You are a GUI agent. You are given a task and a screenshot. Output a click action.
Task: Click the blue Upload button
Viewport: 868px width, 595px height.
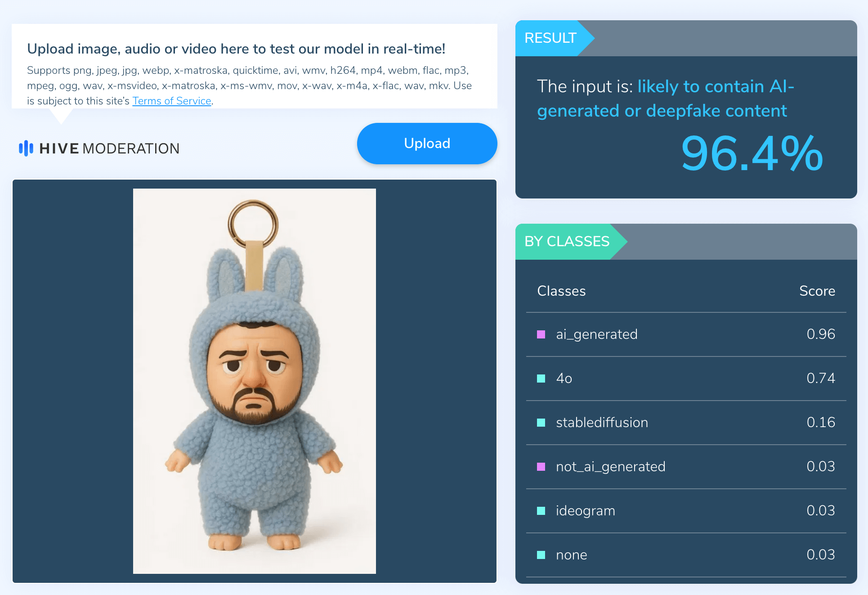coord(427,144)
